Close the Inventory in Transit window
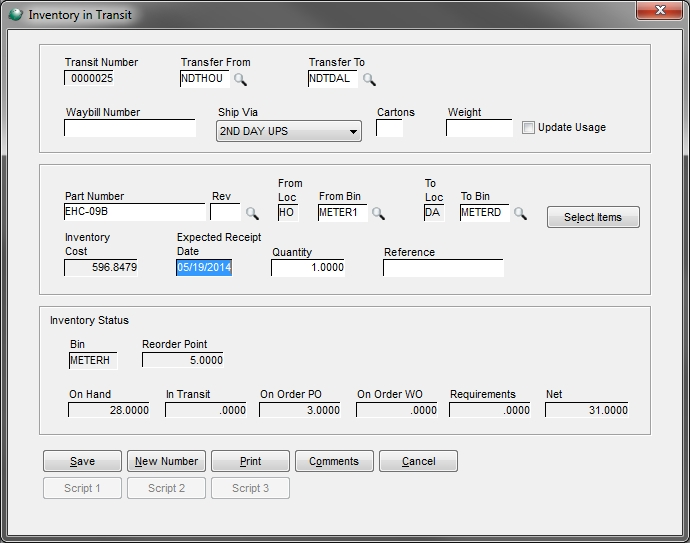690x543 pixels. pyautogui.click(x=660, y=10)
